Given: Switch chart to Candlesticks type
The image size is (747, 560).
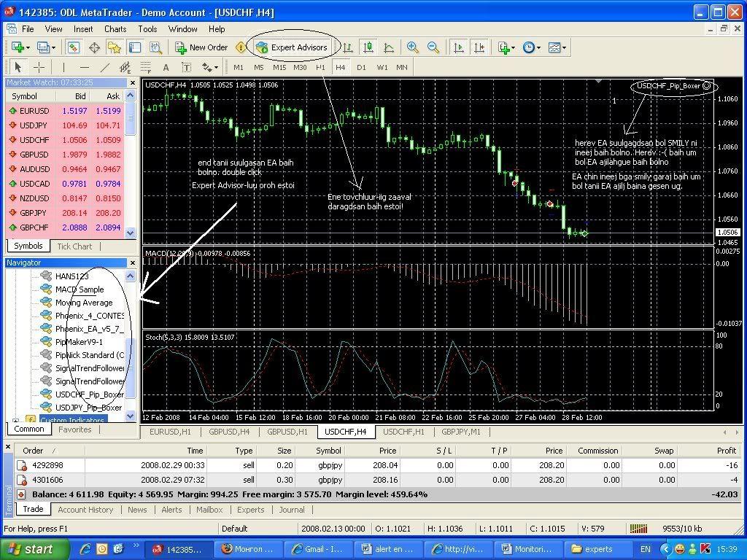Looking at the screenshot, I should 368,47.
